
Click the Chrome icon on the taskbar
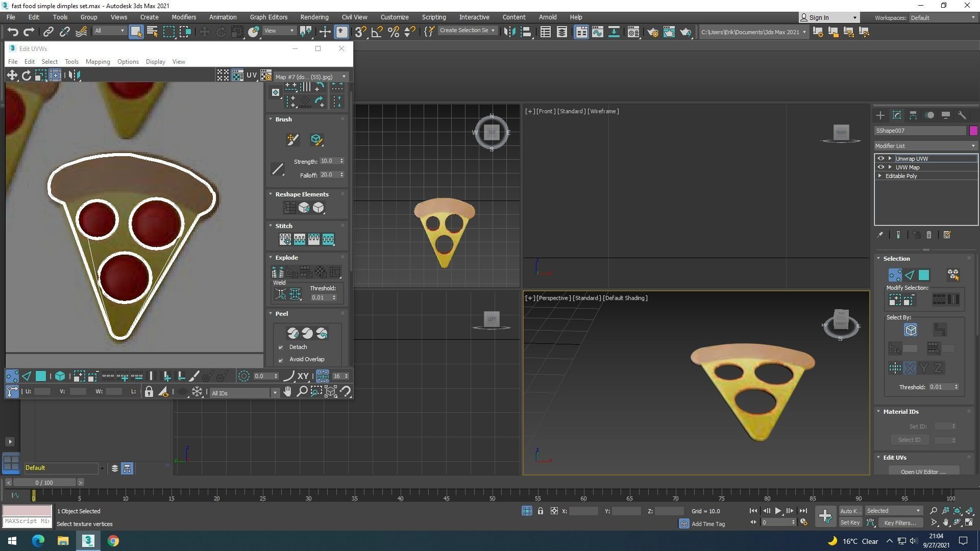[x=113, y=540]
